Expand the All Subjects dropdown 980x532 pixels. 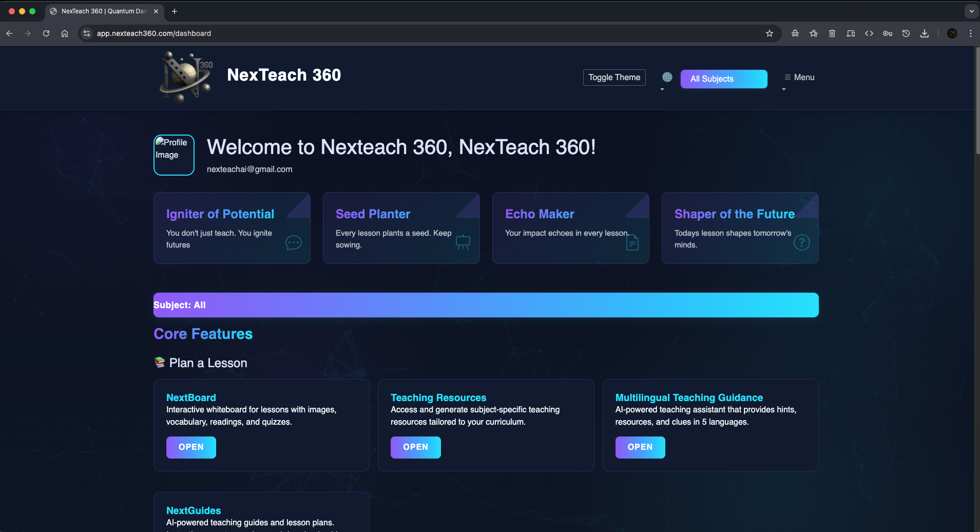[x=724, y=79]
